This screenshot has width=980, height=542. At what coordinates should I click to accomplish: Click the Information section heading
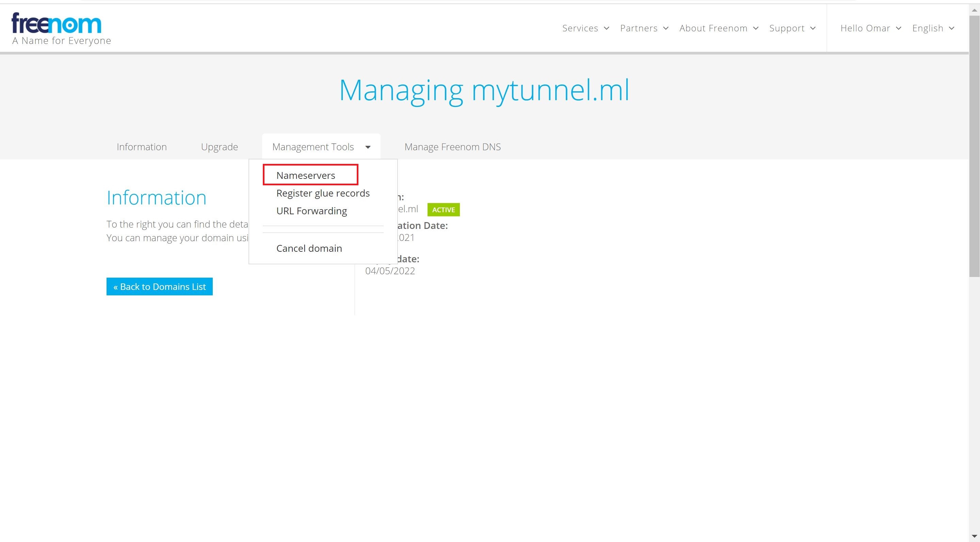[156, 198]
